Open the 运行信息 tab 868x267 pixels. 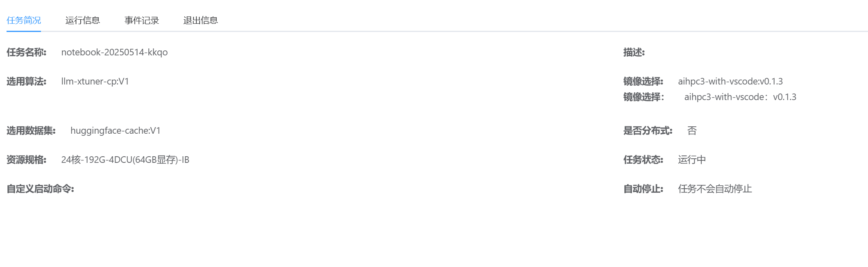click(x=82, y=21)
